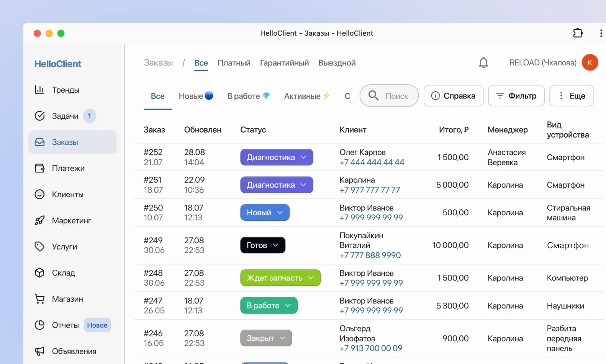Switch to the Все order type tab
606x364 pixels.
click(x=201, y=63)
